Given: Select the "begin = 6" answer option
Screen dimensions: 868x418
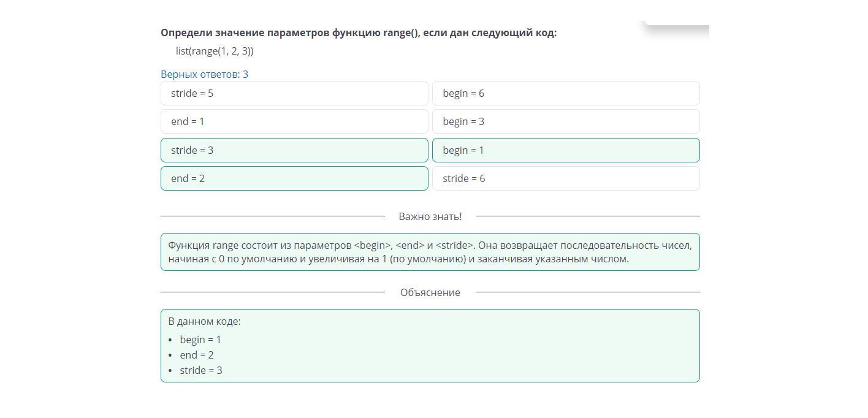Looking at the screenshot, I should [x=566, y=93].
